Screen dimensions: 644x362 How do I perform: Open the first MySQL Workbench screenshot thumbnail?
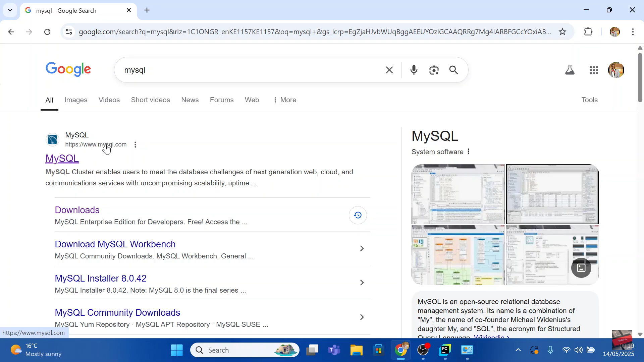[458, 194]
